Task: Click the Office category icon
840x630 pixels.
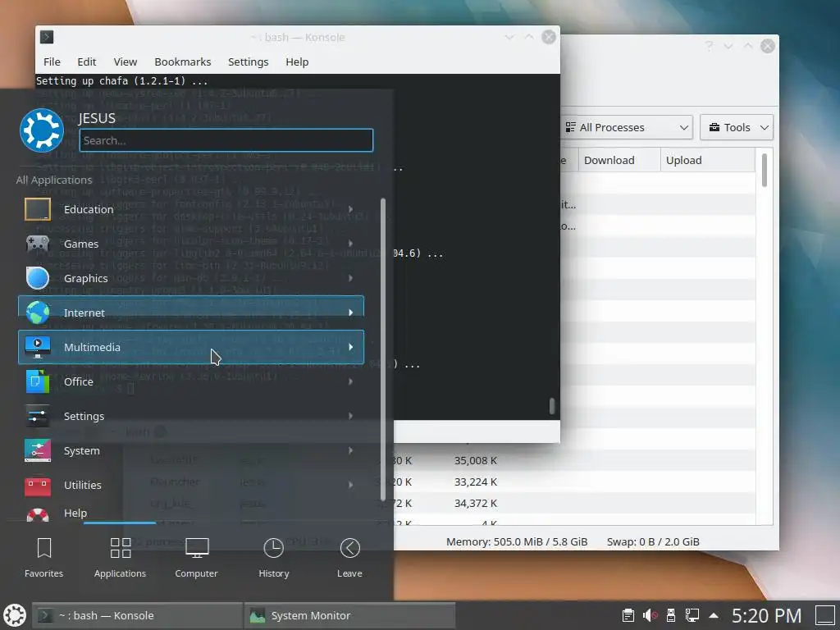Action: tap(38, 381)
